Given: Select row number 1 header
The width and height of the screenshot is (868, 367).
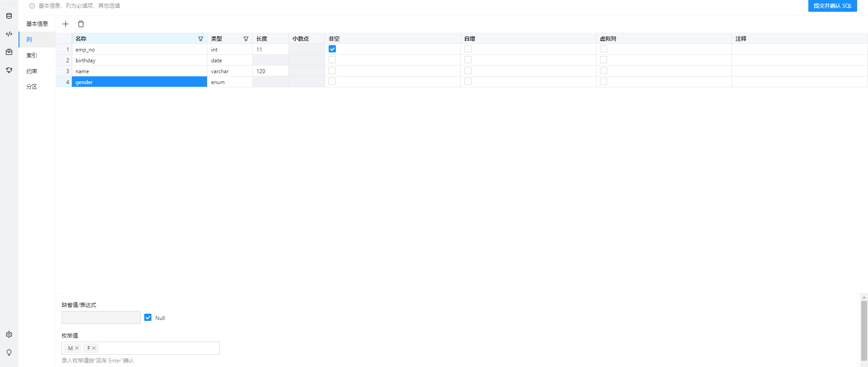Looking at the screenshot, I should 64,49.
